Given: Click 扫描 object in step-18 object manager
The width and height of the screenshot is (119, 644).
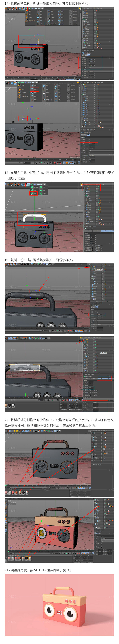Looking at the screenshot, I should tap(88, 186).
